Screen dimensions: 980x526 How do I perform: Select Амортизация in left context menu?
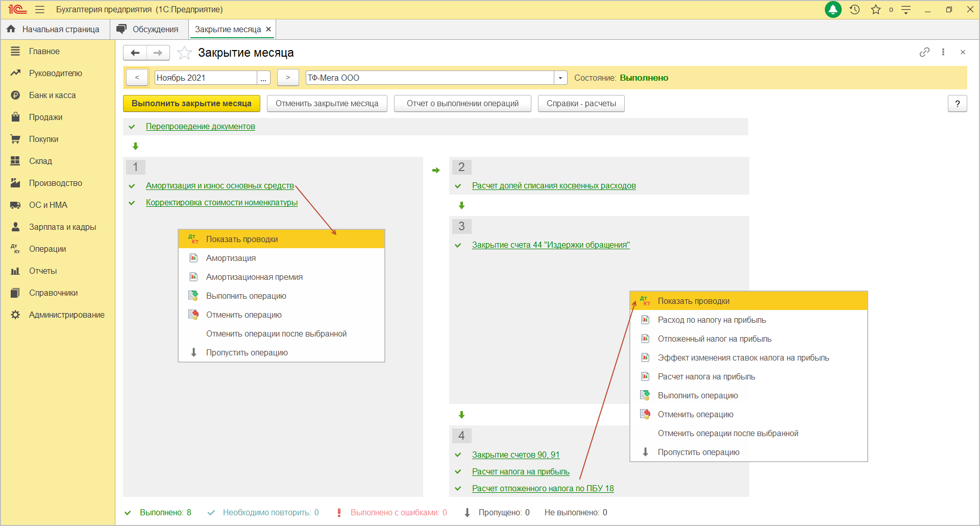(281, 258)
